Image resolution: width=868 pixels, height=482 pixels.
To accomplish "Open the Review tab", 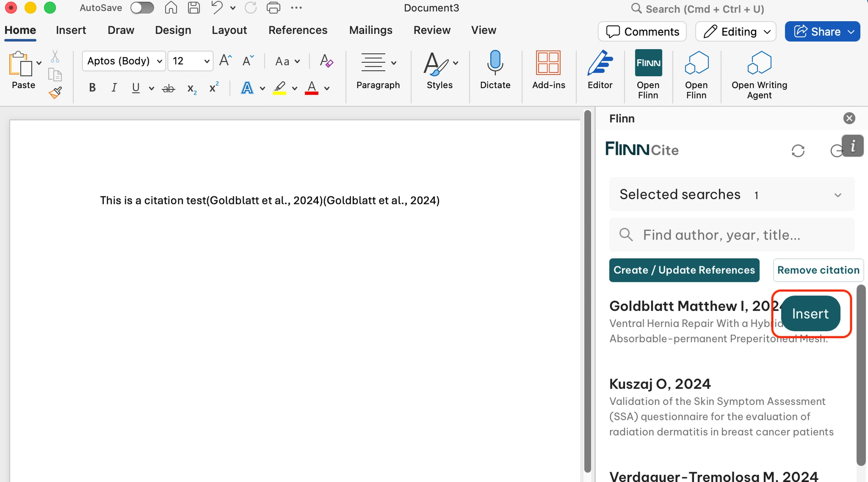I will 432,30.
